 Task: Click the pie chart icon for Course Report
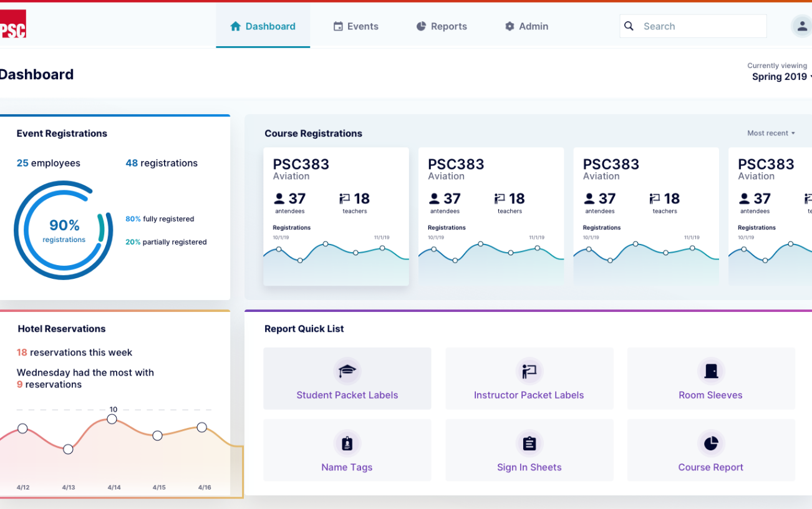(x=711, y=444)
